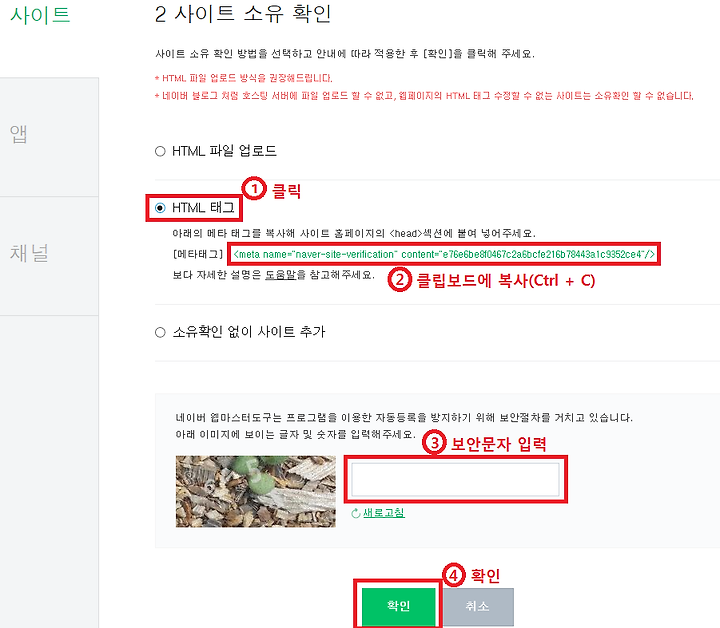Select the HTML 파일 업로드 radio button
This screenshot has width=720, height=628.
pos(160,151)
